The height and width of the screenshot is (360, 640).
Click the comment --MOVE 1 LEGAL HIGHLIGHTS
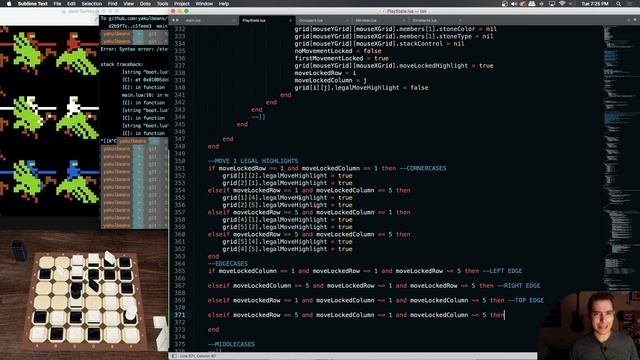pos(253,161)
